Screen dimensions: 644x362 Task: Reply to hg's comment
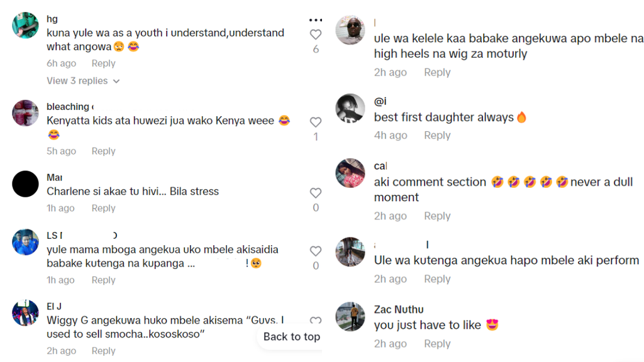click(x=103, y=63)
